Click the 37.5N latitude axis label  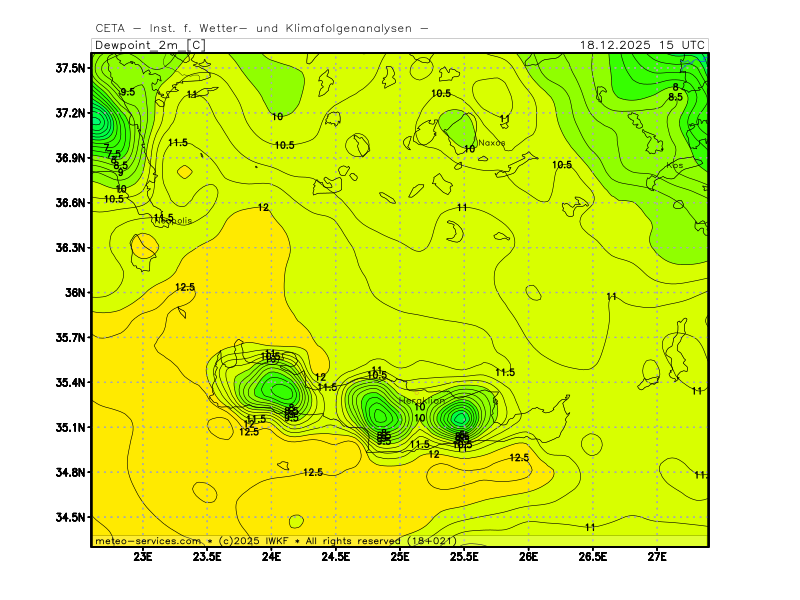click(x=71, y=68)
